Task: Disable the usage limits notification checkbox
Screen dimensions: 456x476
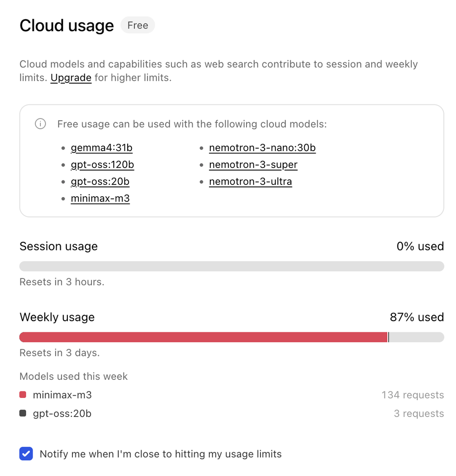Action: click(26, 454)
